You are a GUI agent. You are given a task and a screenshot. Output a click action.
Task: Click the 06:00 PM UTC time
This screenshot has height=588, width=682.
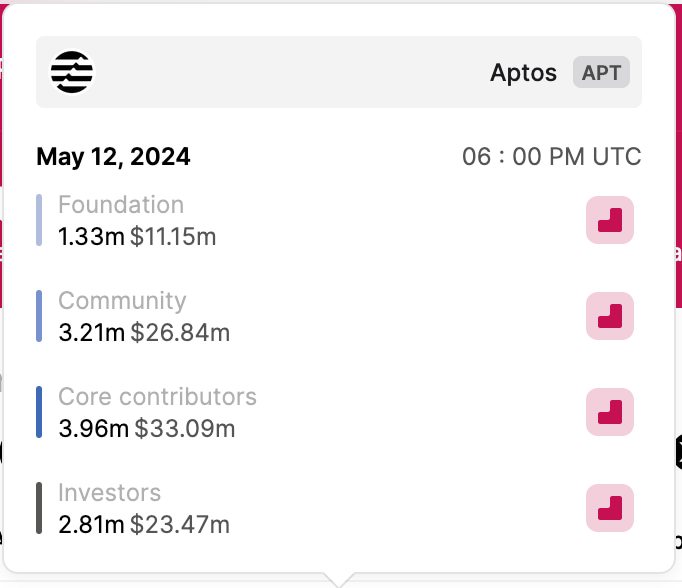pyautogui.click(x=551, y=157)
